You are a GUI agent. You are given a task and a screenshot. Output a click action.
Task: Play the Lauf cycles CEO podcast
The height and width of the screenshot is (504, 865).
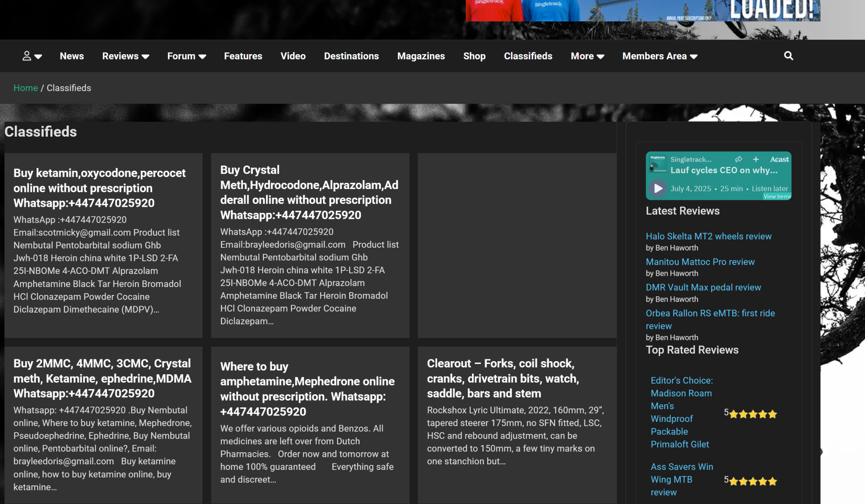click(x=658, y=189)
